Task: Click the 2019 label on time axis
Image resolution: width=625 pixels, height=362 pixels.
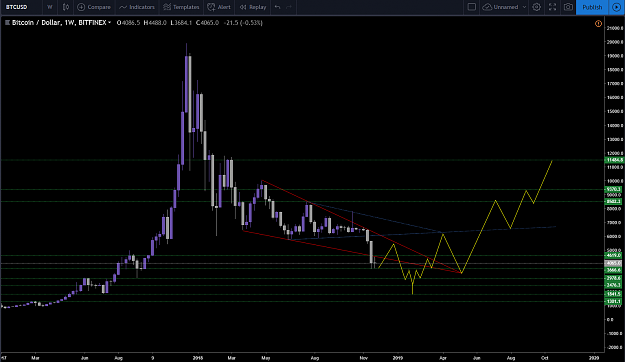Action: [x=397, y=358]
